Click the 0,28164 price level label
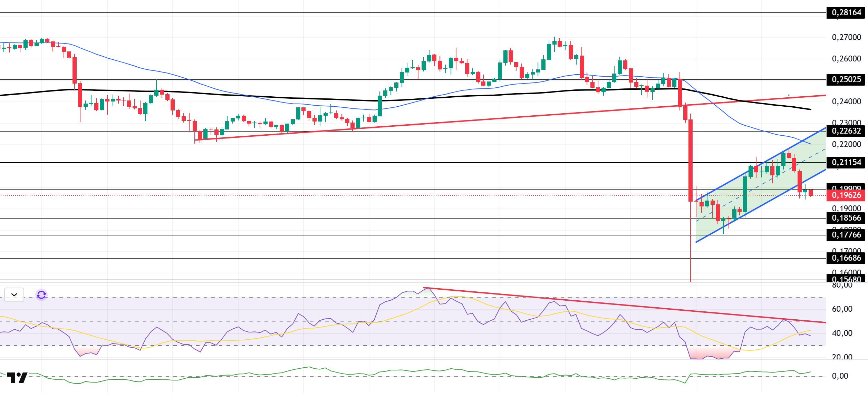This screenshot has height=397, width=868. [846, 13]
